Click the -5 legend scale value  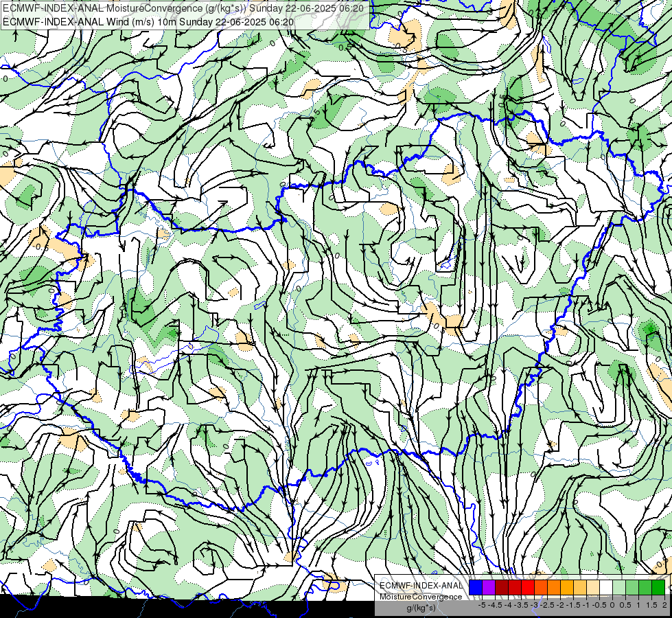[x=482, y=605]
